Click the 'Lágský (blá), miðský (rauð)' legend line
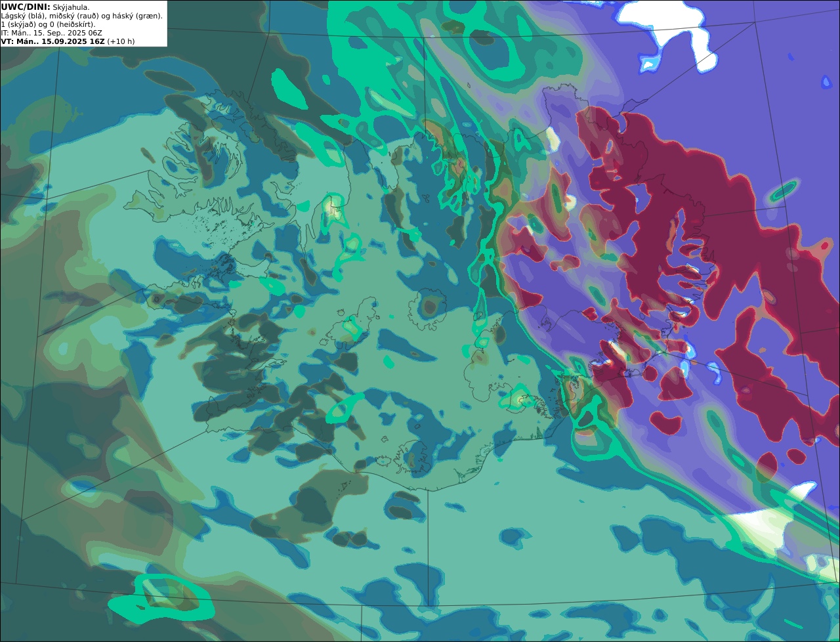840x642 pixels. 82,15
